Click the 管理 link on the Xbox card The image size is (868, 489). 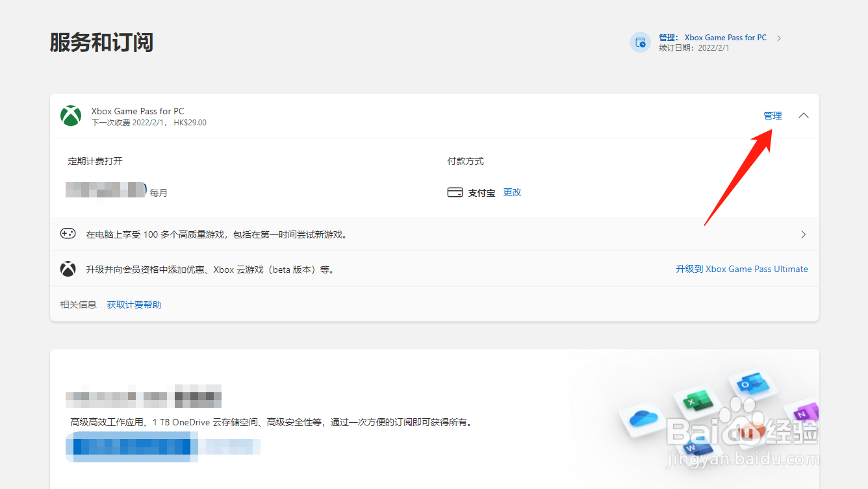point(772,116)
